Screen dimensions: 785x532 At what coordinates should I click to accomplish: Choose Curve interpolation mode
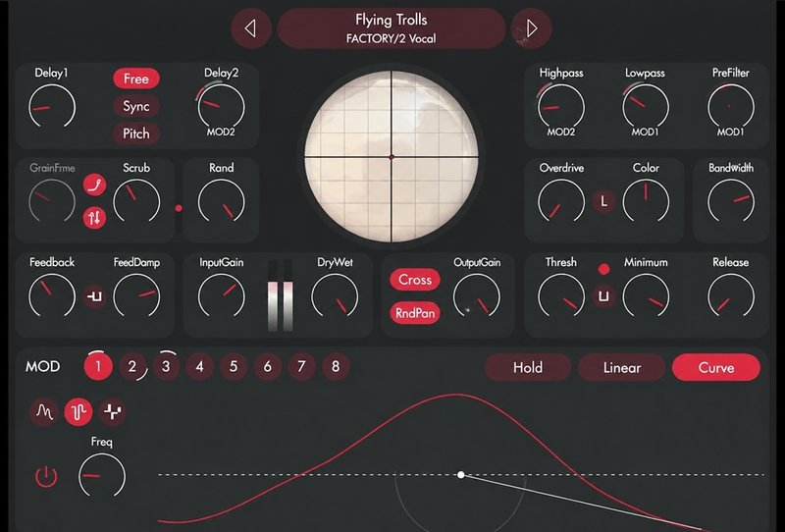pos(716,368)
